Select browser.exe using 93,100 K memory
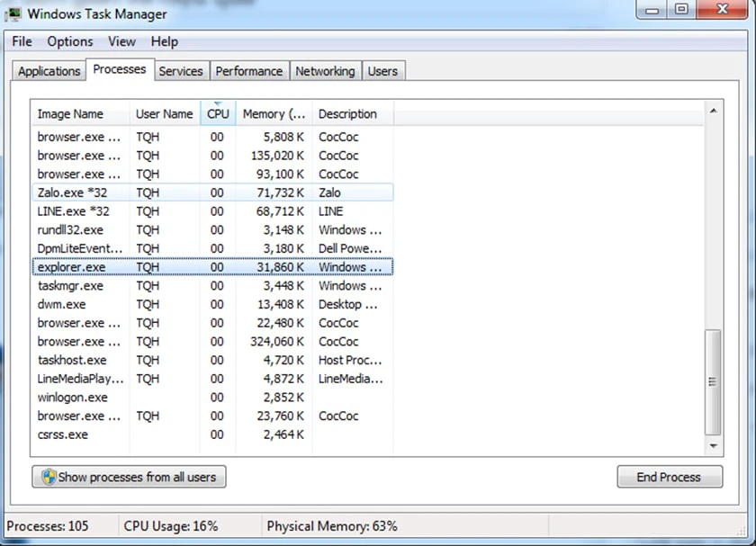Screen dimensions: 756x546 pyautogui.click(x=212, y=174)
